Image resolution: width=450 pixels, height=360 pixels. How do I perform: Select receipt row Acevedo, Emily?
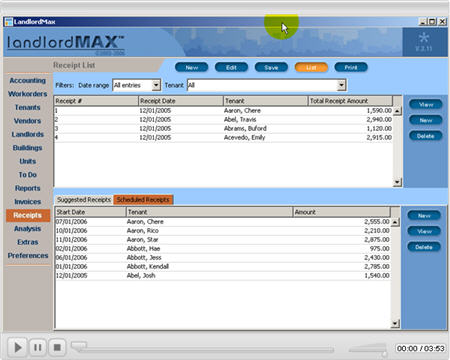click(223, 138)
